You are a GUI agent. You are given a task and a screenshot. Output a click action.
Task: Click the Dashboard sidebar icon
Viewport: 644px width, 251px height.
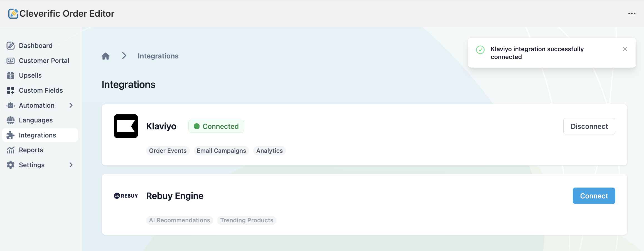[x=11, y=46]
